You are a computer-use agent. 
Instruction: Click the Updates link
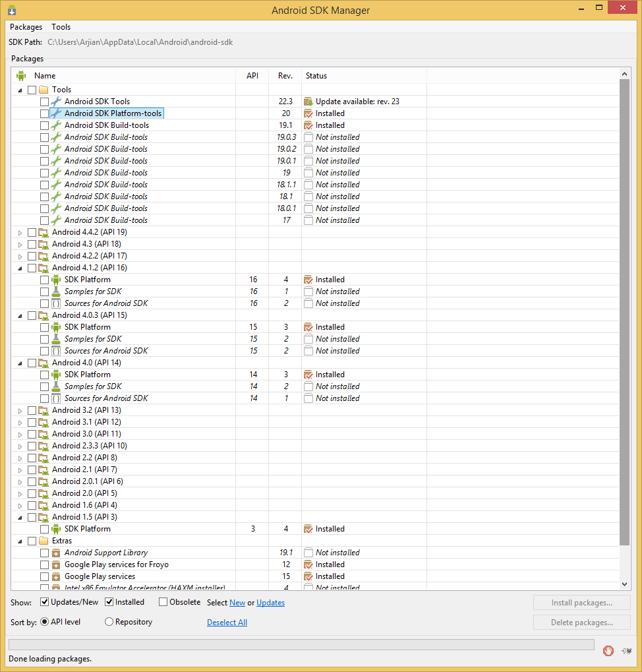(271, 603)
